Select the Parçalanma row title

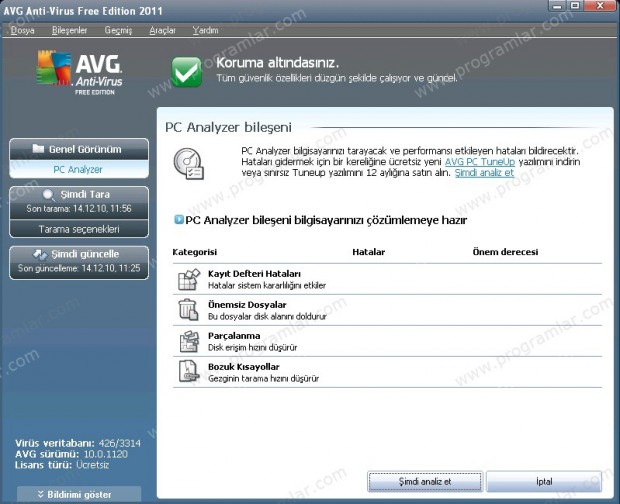[234, 336]
